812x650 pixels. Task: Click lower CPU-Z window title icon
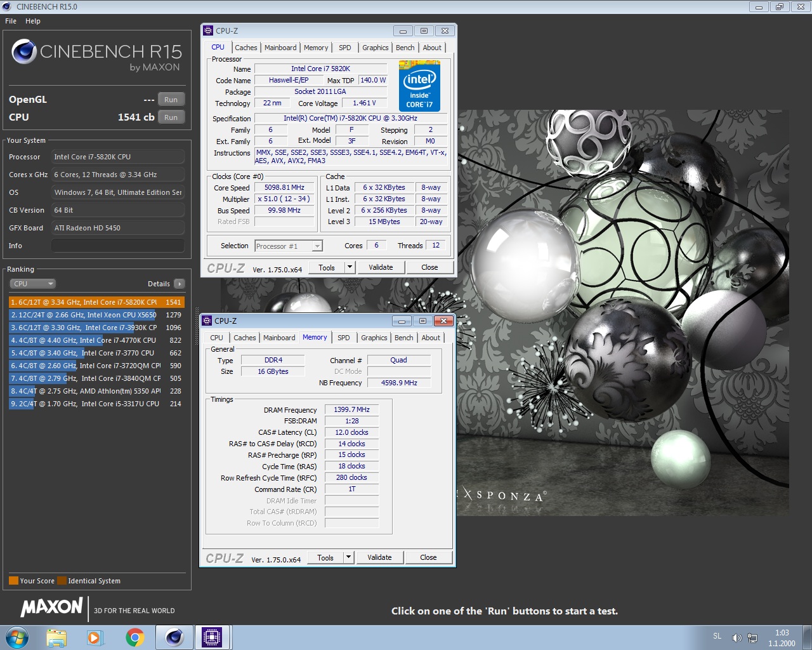coord(206,321)
